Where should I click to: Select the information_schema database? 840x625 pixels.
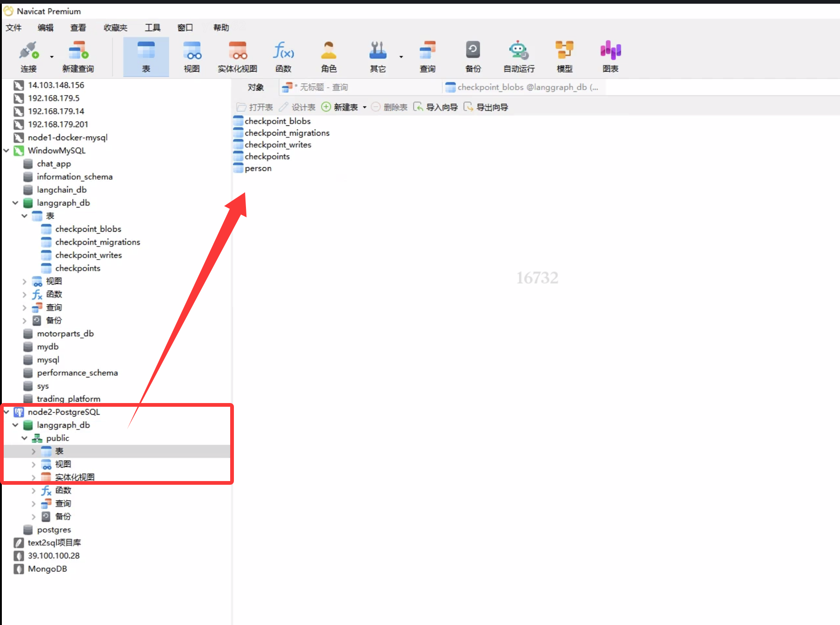(x=75, y=177)
